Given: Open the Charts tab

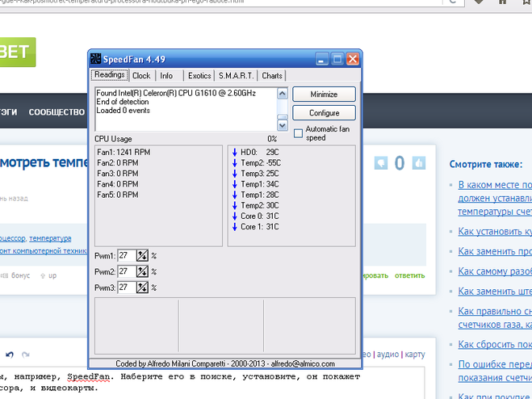Looking at the screenshot, I should coord(272,76).
